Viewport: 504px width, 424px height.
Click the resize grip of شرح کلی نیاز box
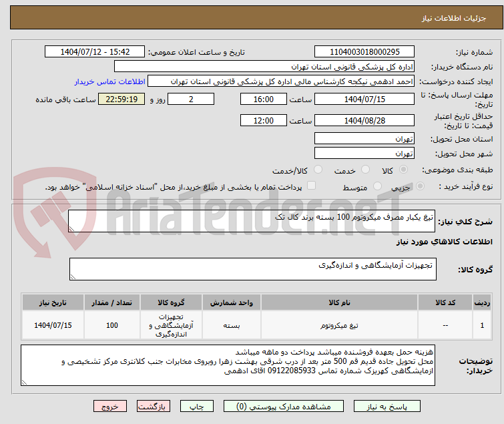(x=71, y=229)
